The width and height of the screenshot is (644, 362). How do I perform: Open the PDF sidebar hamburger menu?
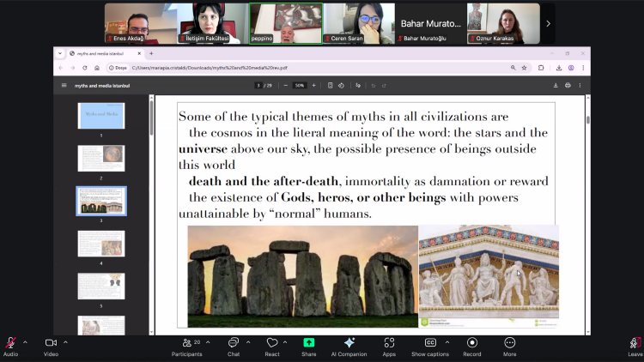tap(64, 85)
